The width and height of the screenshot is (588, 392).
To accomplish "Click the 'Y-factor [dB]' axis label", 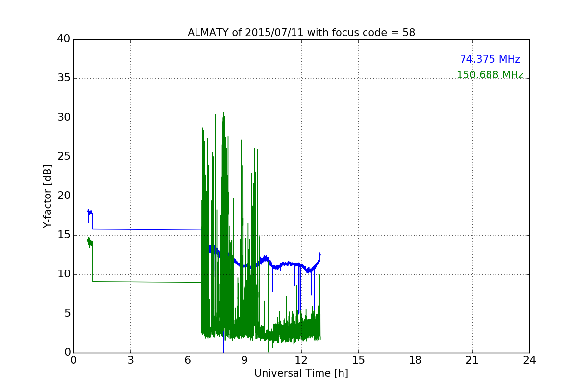I will tap(48, 196).
